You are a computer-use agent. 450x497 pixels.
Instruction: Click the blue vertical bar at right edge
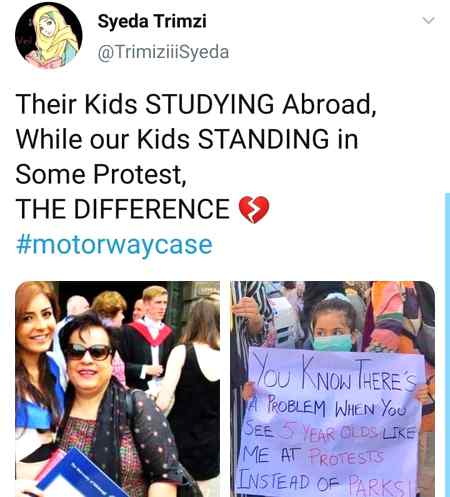447,344
